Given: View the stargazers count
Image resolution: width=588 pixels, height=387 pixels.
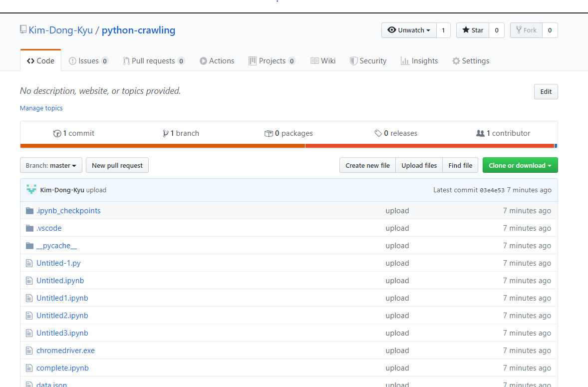Looking at the screenshot, I should (497, 30).
